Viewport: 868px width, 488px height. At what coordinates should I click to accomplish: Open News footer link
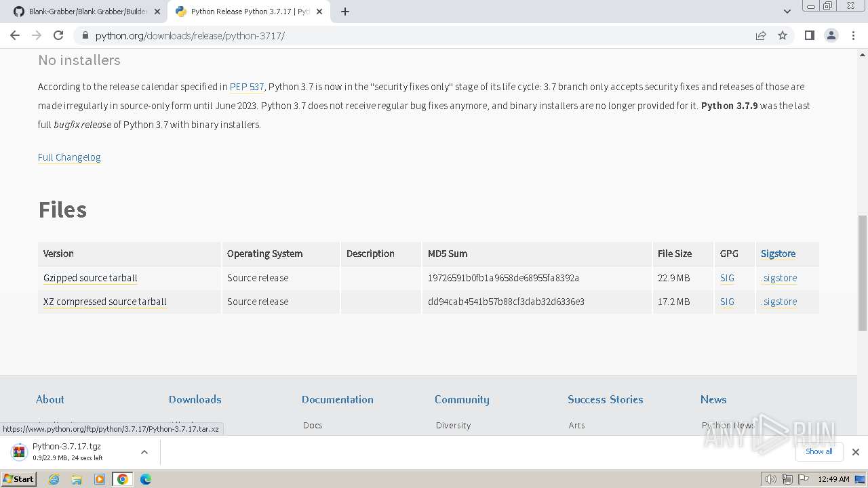tap(713, 399)
